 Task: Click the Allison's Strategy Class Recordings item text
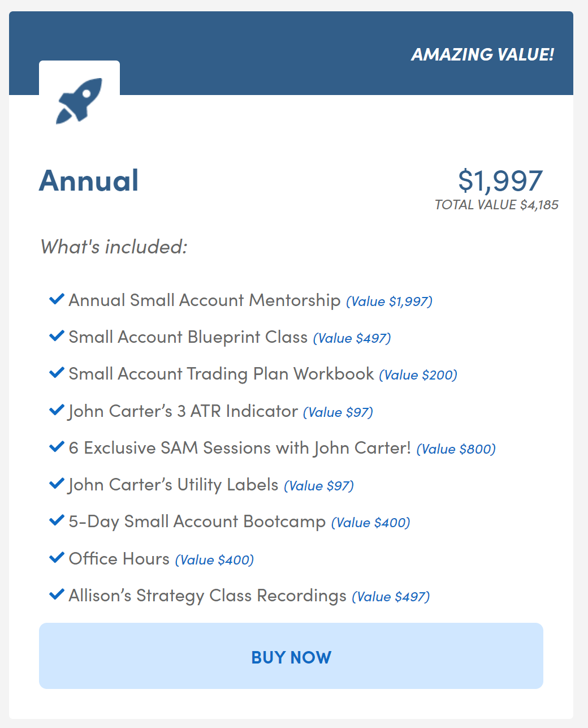207,596
